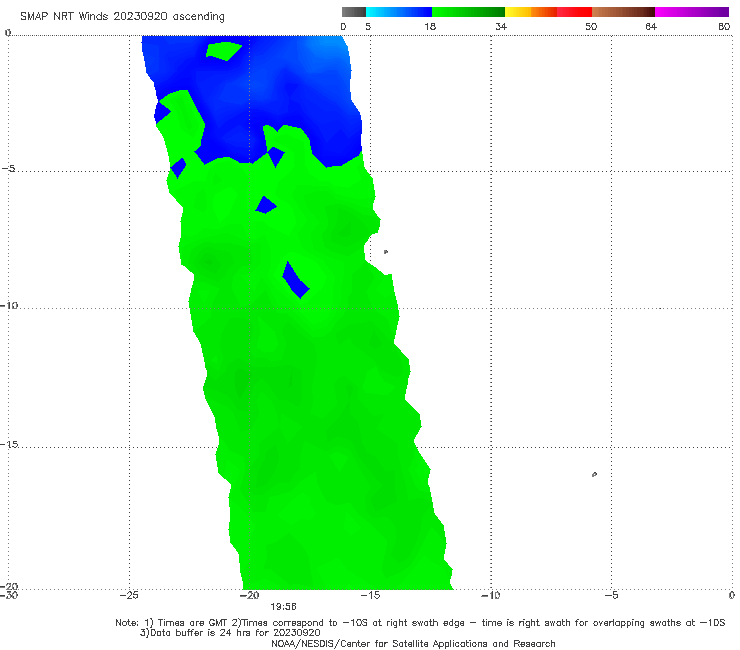Screen dimensions: 740x650
Task: Click the small island marker near -6 longitude
Action: pyautogui.click(x=594, y=474)
